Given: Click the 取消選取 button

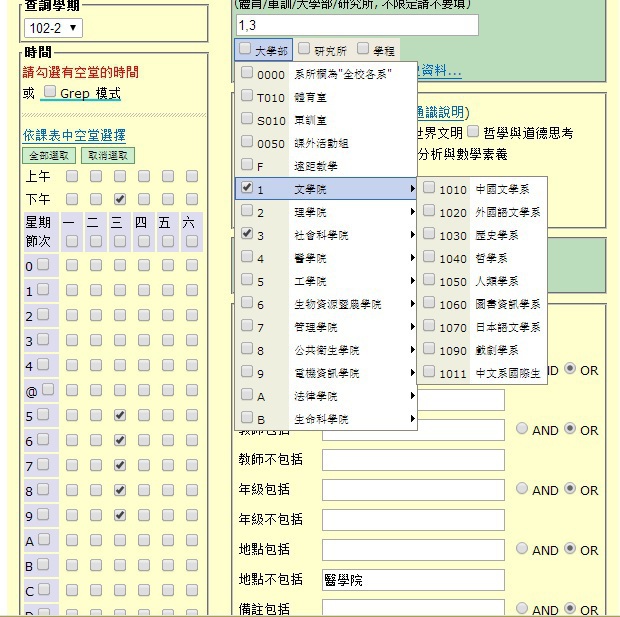Looking at the screenshot, I should pos(108,155).
